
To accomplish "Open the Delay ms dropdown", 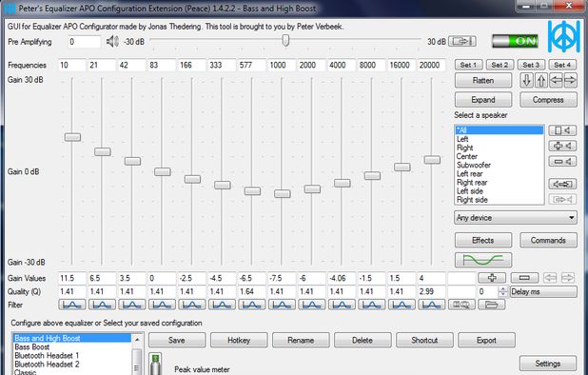I will [543, 291].
